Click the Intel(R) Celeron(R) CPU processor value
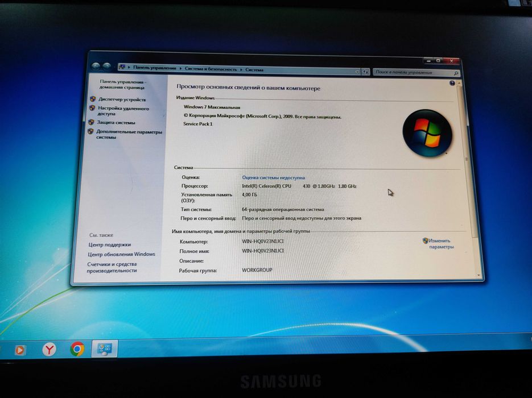Viewport: 532px width, 398px height. [299, 186]
